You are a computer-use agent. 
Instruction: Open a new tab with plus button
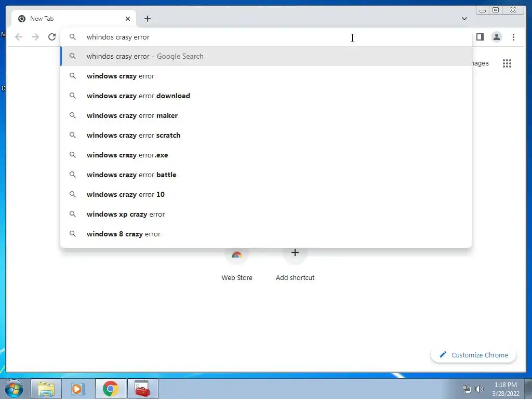tap(147, 19)
